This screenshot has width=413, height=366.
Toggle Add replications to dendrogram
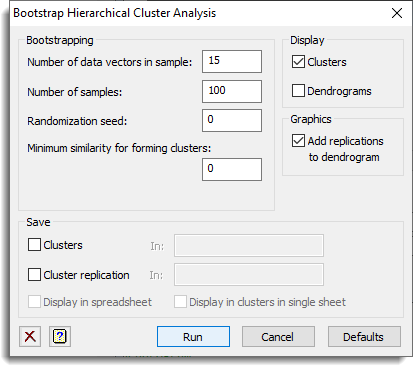click(298, 141)
